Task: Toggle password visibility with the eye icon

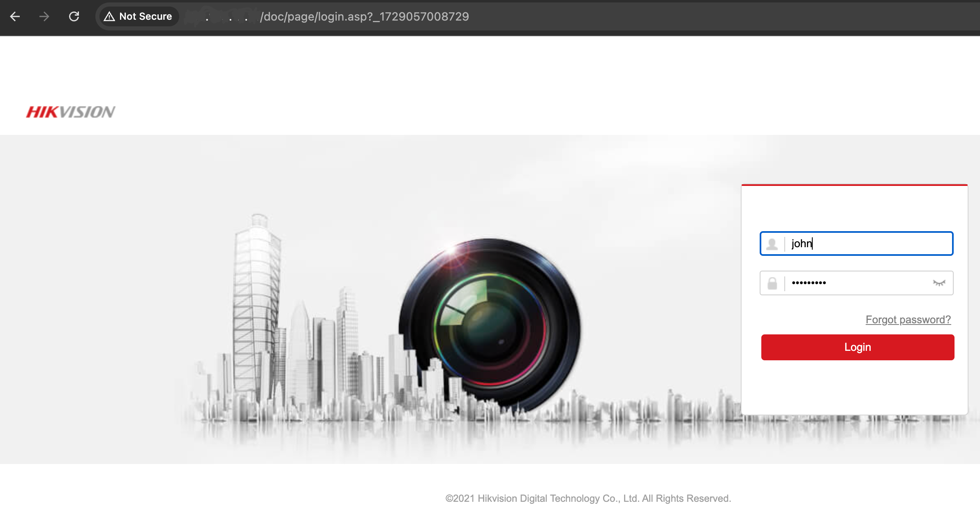Action: (x=939, y=283)
